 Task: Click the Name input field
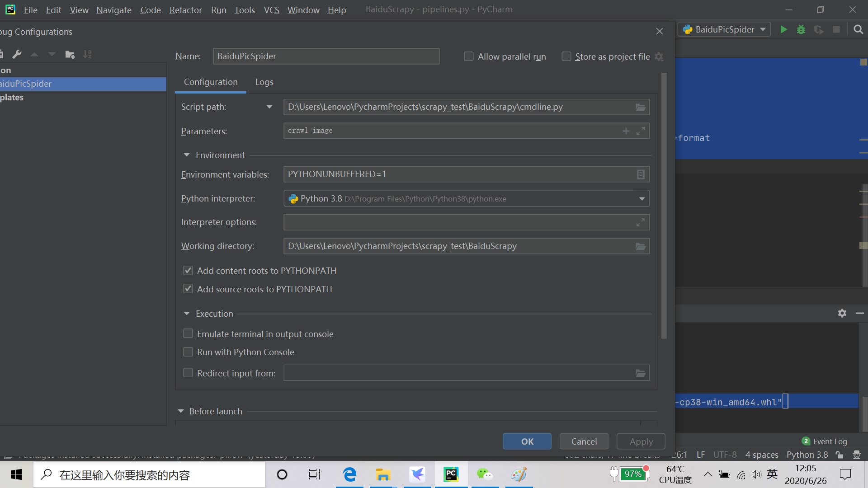pyautogui.click(x=325, y=56)
